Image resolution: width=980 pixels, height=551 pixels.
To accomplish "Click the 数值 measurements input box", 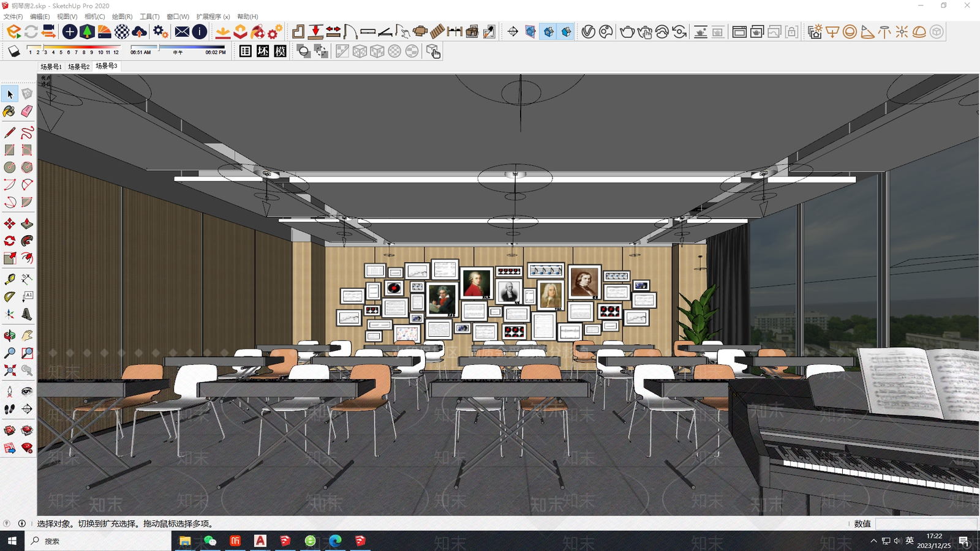I will [926, 523].
